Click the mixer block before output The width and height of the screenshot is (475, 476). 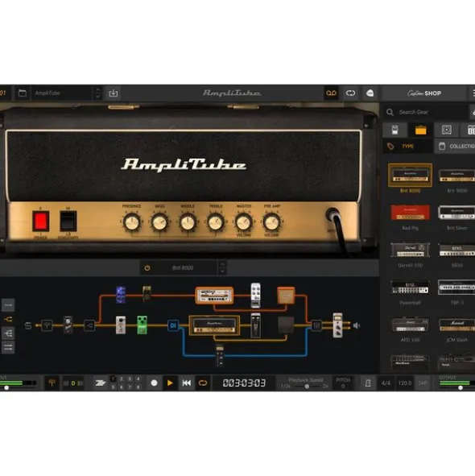point(316,325)
